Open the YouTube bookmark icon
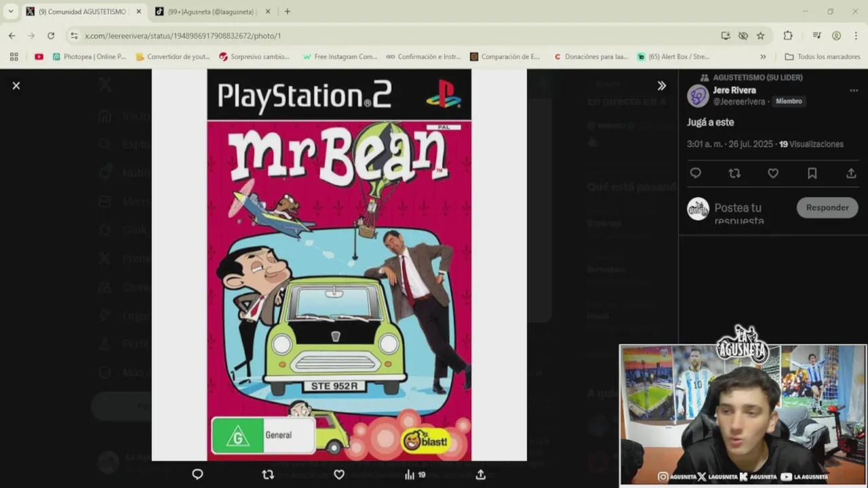Image resolution: width=868 pixels, height=488 pixels. coord(39,57)
